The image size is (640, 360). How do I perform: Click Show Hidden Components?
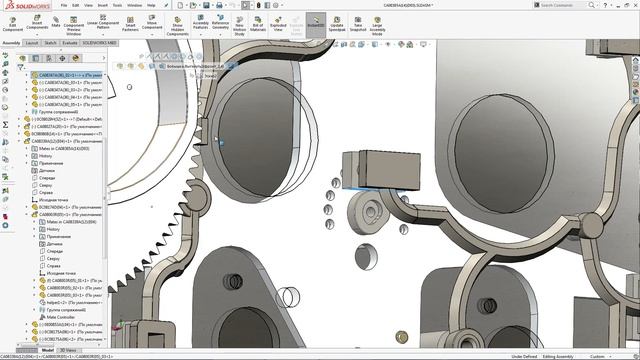point(178,27)
